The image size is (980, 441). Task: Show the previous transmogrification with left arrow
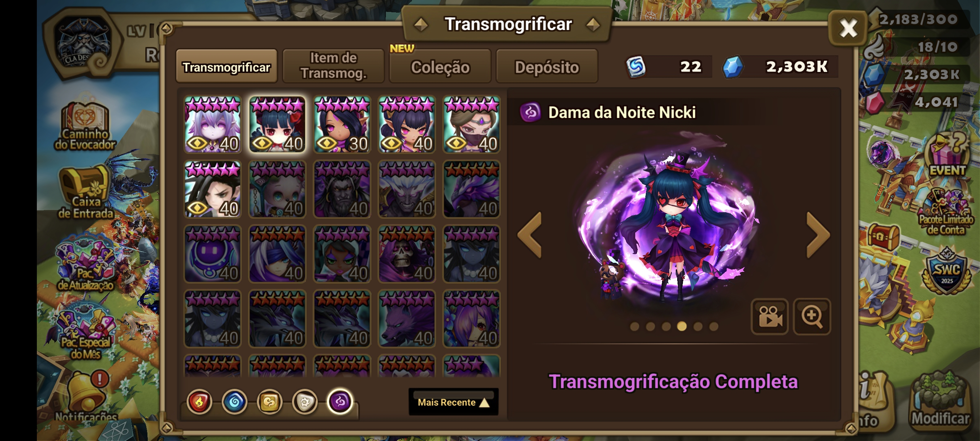pyautogui.click(x=530, y=235)
